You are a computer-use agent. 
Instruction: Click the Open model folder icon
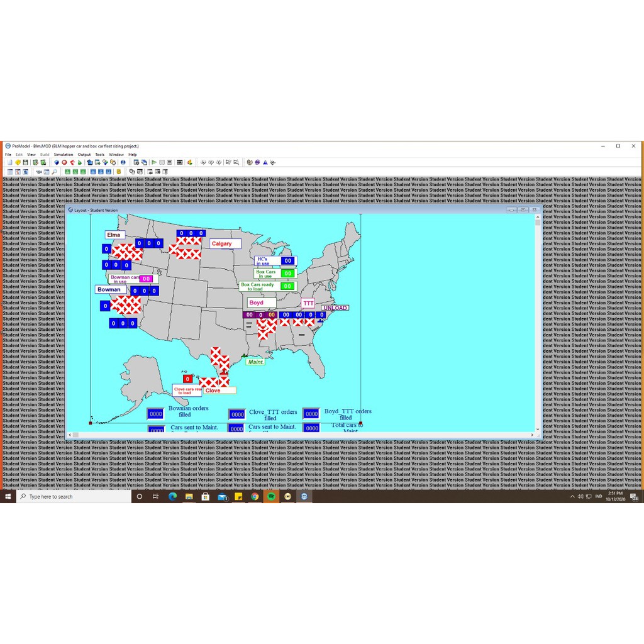pos(18,162)
